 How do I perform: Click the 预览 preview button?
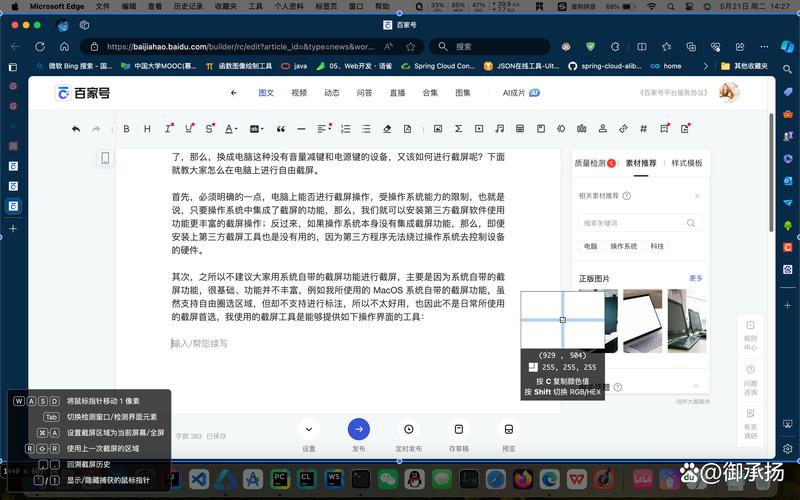point(509,429)
